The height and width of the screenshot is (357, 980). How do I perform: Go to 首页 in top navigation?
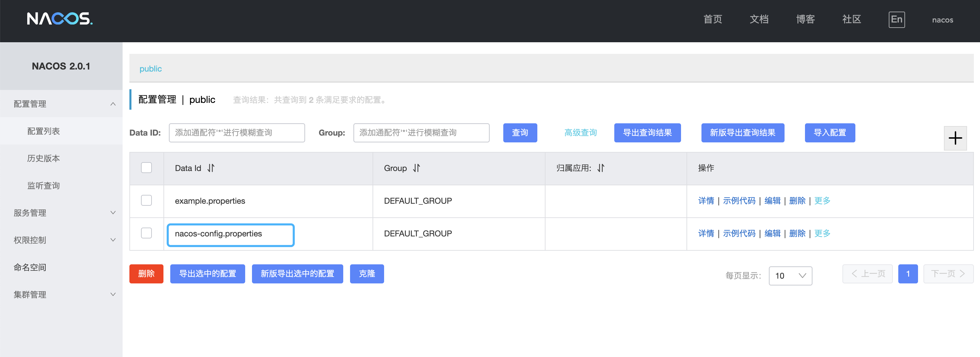point(713,19)
